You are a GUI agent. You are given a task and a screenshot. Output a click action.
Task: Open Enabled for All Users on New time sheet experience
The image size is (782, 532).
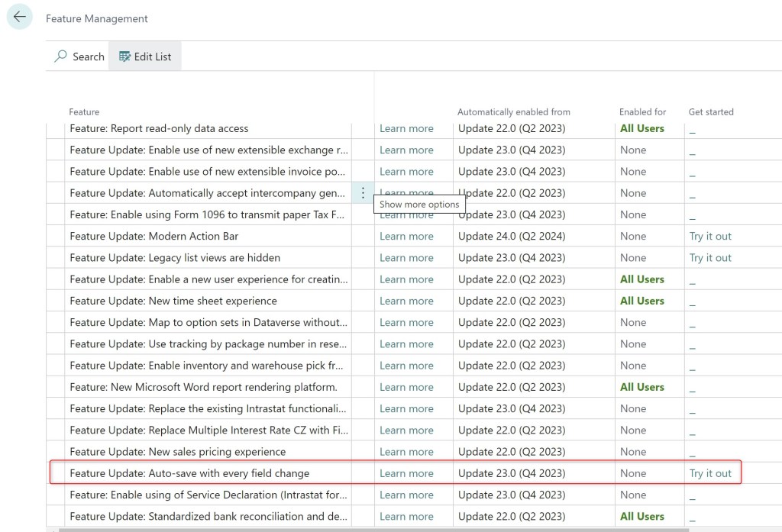click(x=641, y=301)
